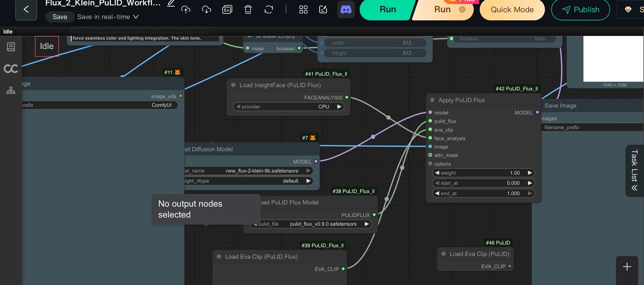This screenshot has height=285, width=644.
Task: Increase the weight value
Action: tap(530, 173)
